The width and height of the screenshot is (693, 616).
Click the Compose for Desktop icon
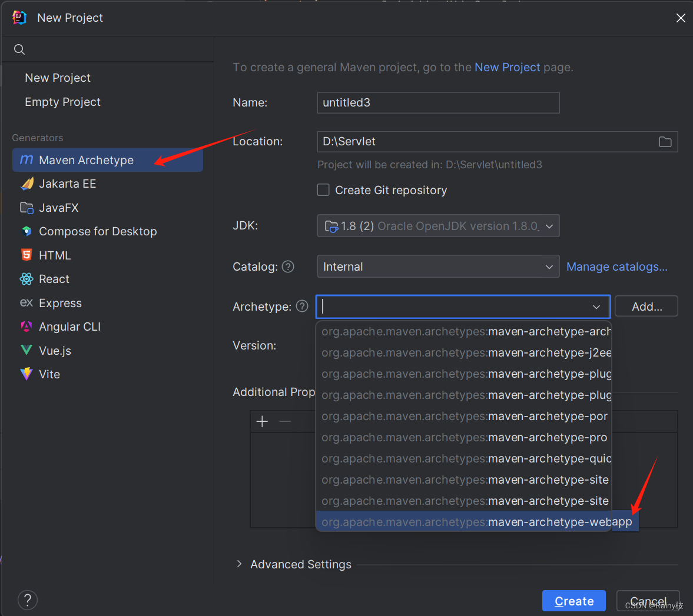[x=26, y=231]
